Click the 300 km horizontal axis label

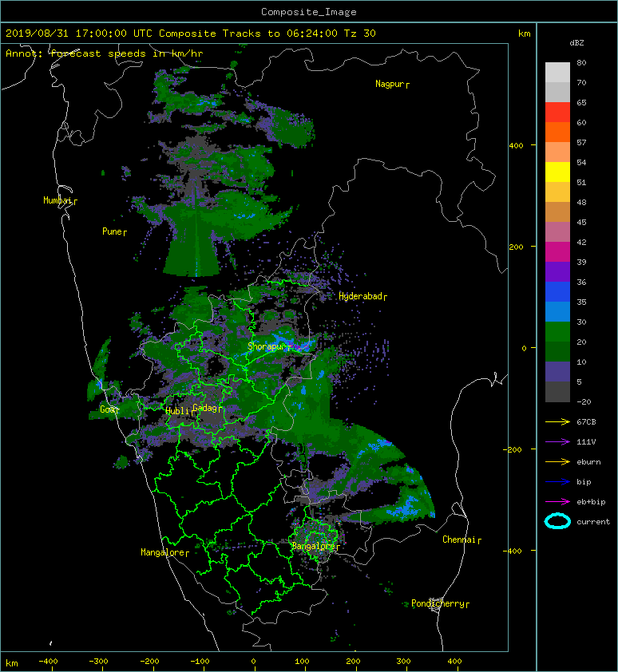click(x=403, y=662)
